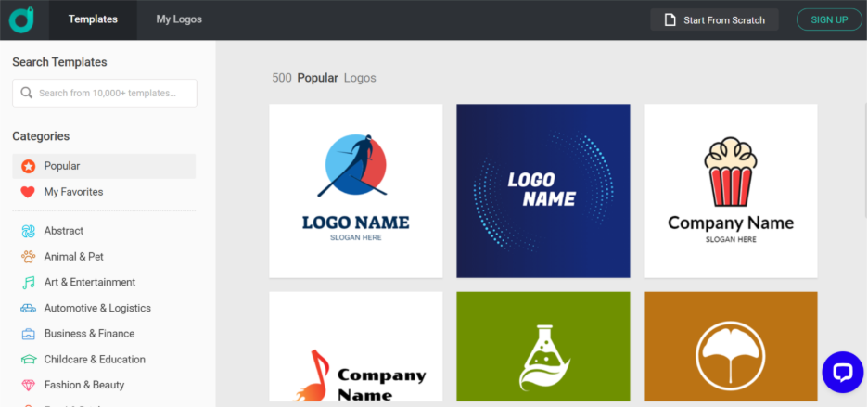Viewport: 868px width, 407px height.
Task: Click the SIGN UP button
Action: [x=829, y=20]
